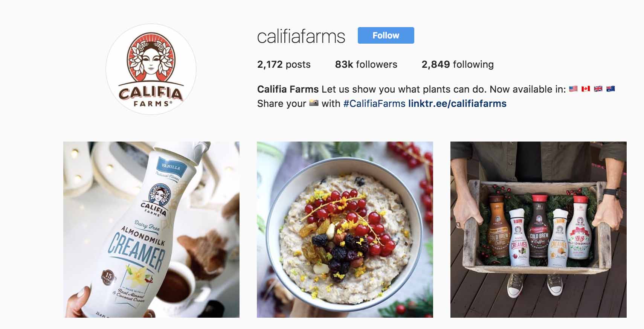Open the linktr.ee/califiafarms link

coord(457,104)
